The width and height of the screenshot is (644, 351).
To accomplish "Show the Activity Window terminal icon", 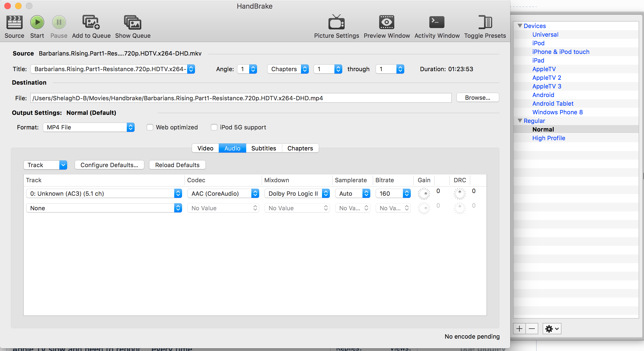I will click(x=437, y=22).
